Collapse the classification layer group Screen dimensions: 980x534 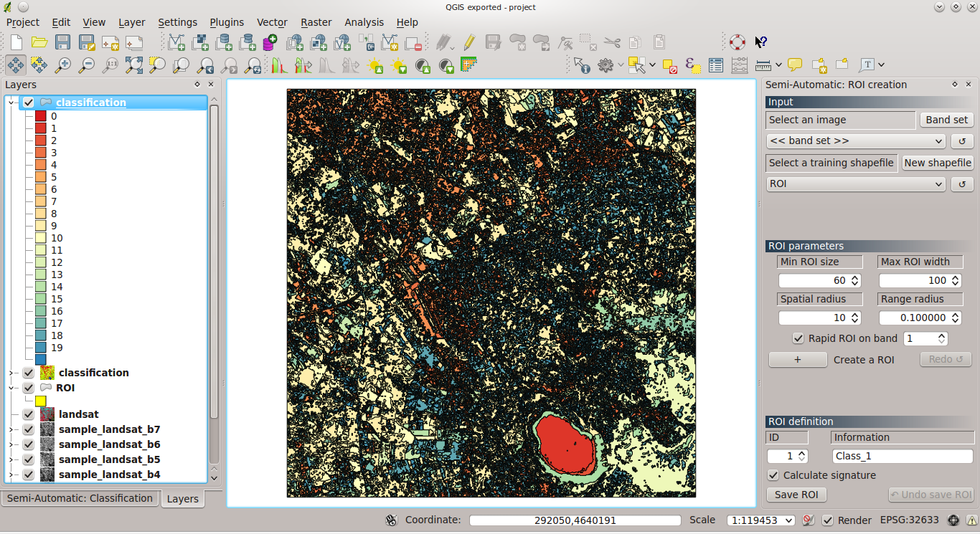[x=11, y=102]
